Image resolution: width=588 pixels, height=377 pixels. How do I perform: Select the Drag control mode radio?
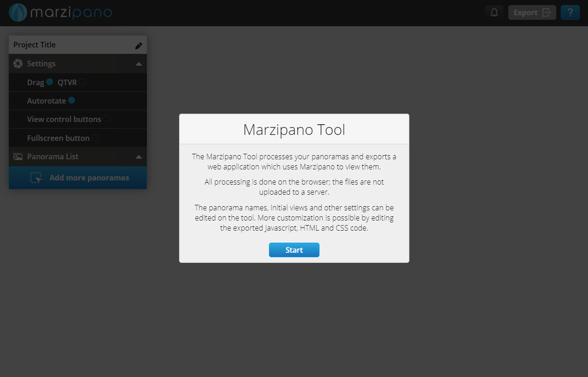(49, 82)
